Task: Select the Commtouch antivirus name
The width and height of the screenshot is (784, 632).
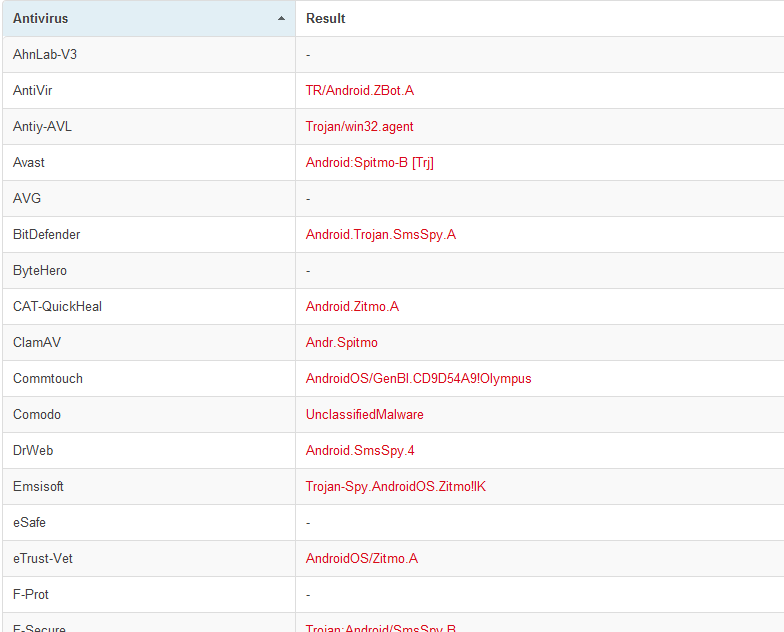Action: coord(48,378)
